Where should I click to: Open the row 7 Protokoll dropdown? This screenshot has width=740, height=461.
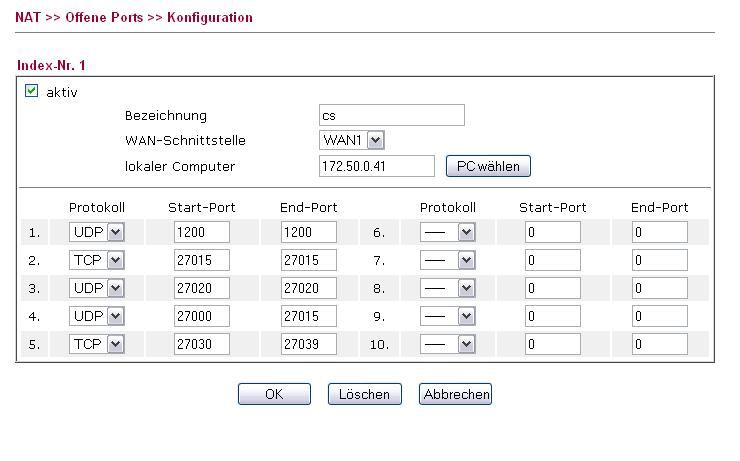(447, 260)
